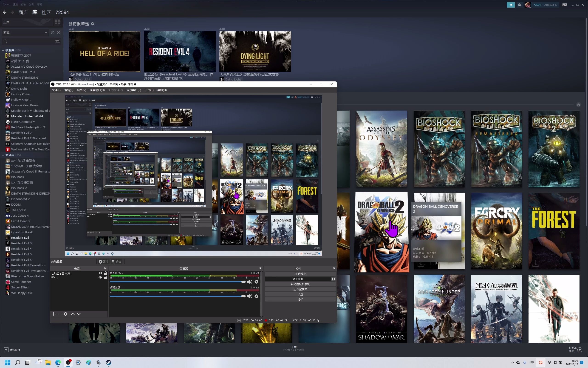Screen dimensions: 588x368
Task: Collapse the 未分类 category
Action: click(x=3, y=155)
